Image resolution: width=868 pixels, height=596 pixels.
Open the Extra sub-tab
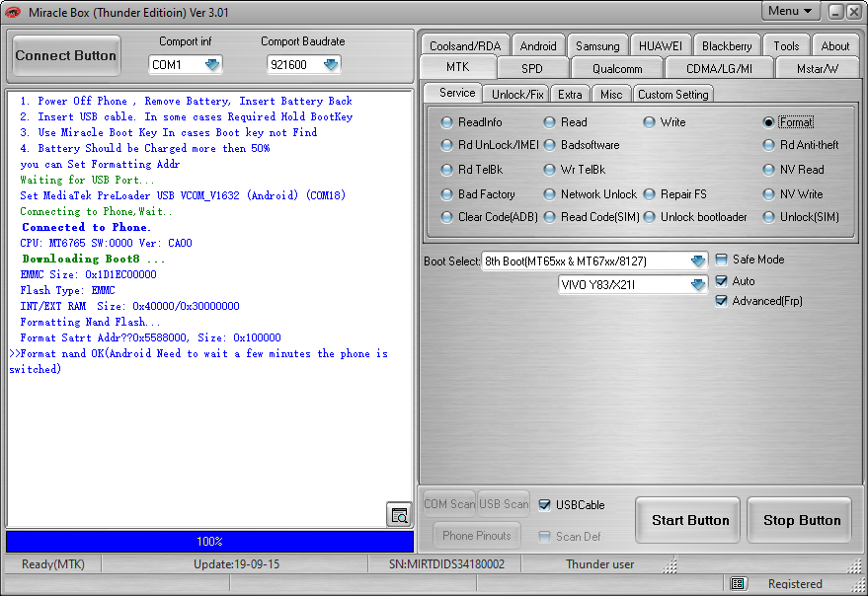pyautogui.click(x=570, y=94)
